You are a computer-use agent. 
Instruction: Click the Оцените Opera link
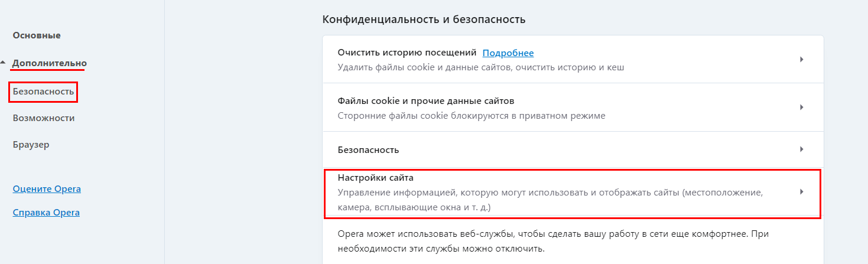point(47,189)
